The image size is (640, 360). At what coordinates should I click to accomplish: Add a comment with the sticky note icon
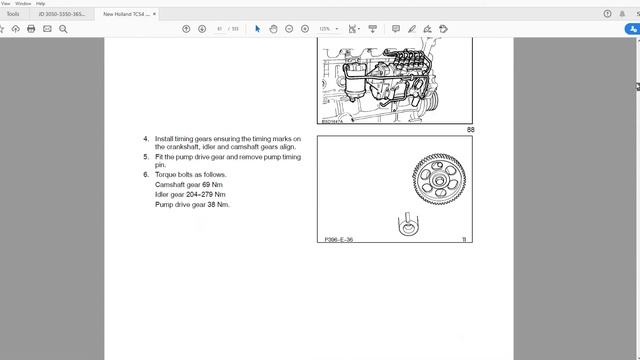396,29
